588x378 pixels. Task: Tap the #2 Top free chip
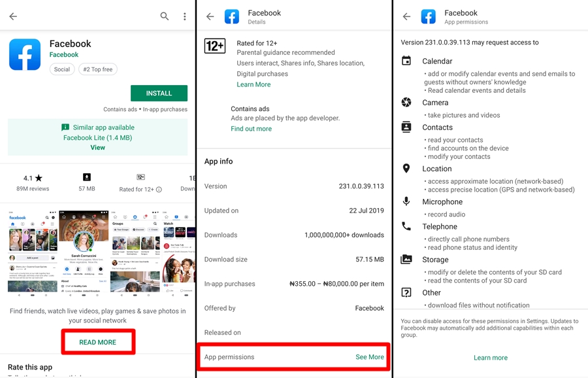pyautogui.click(x=98, y=69)
